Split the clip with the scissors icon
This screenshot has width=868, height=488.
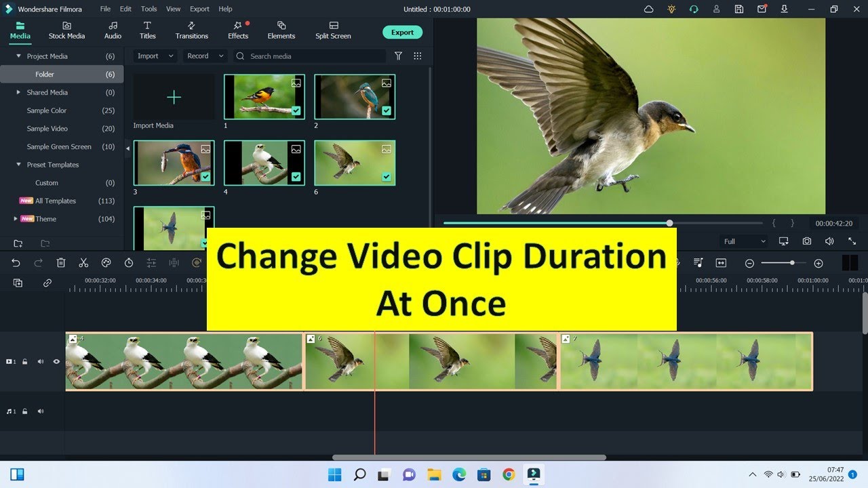coord(83,263)
